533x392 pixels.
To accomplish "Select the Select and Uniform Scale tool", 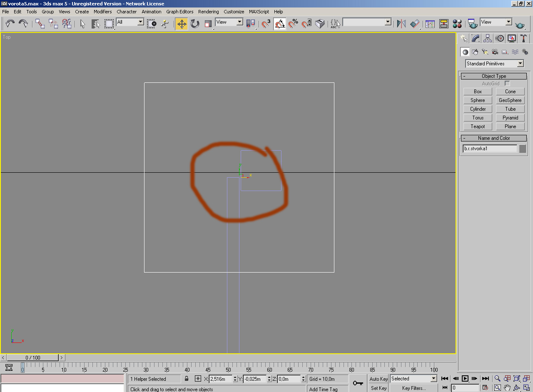I will pyautogui.click(x=208, y=24).
